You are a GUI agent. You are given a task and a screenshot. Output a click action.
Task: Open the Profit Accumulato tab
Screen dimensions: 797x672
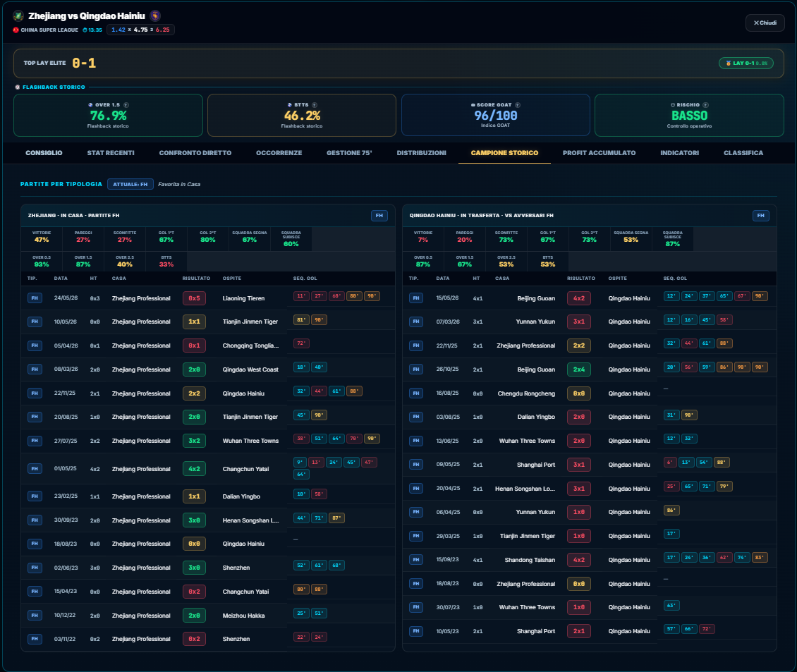pyautogui.click(x=600, y=153)
